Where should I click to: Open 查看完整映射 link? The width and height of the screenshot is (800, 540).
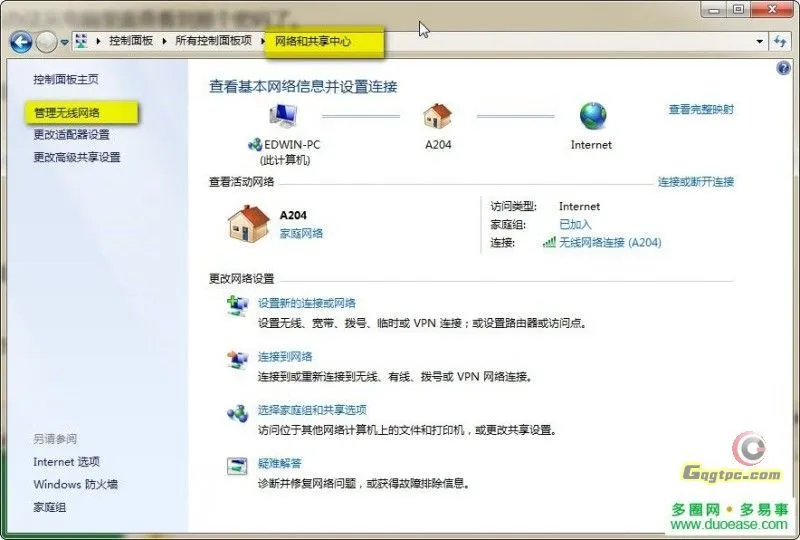pos(701,109)
